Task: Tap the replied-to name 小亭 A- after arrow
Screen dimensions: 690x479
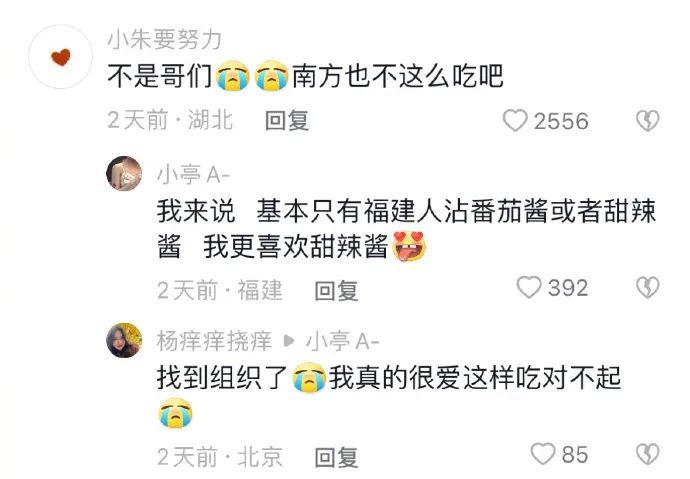Action: coord(343,341)
